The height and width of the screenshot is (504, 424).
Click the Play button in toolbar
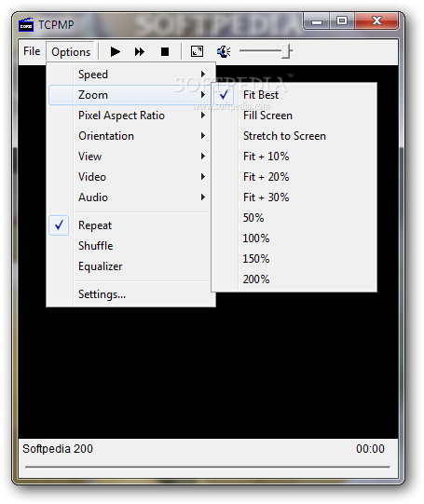coord(115,51)
